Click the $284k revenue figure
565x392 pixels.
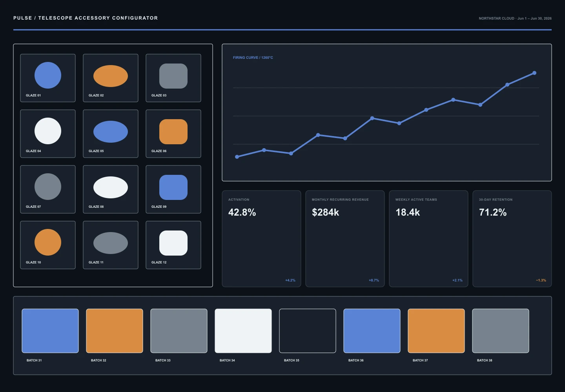coord(325,212)
